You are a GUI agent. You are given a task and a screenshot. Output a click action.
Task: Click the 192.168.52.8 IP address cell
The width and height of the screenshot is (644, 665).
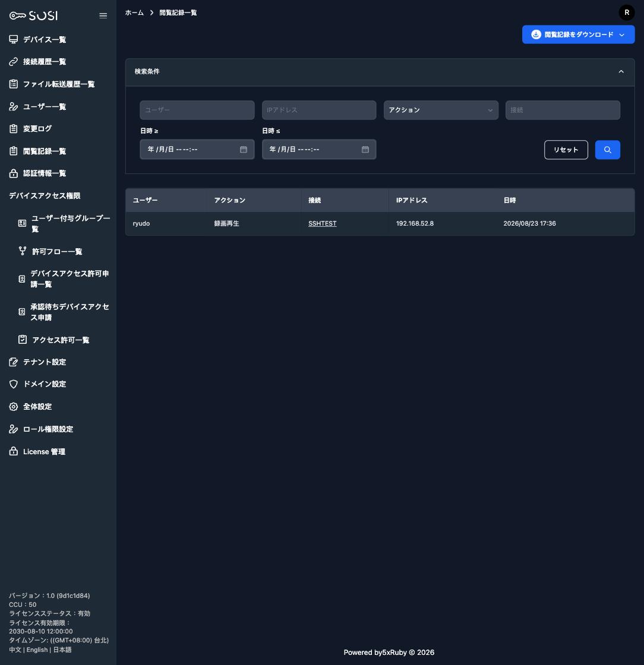[x=415, y=223]
